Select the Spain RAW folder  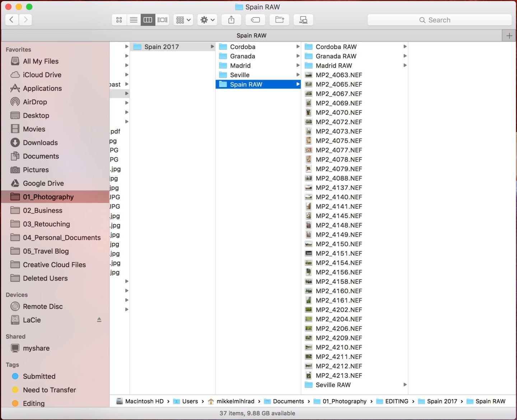258,84
